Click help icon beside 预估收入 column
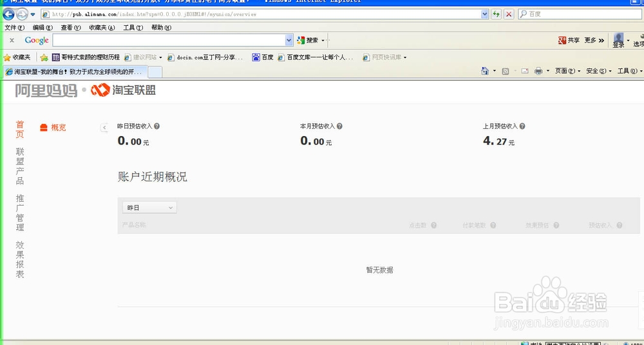The image size is (644, 345). coord(620,225)
